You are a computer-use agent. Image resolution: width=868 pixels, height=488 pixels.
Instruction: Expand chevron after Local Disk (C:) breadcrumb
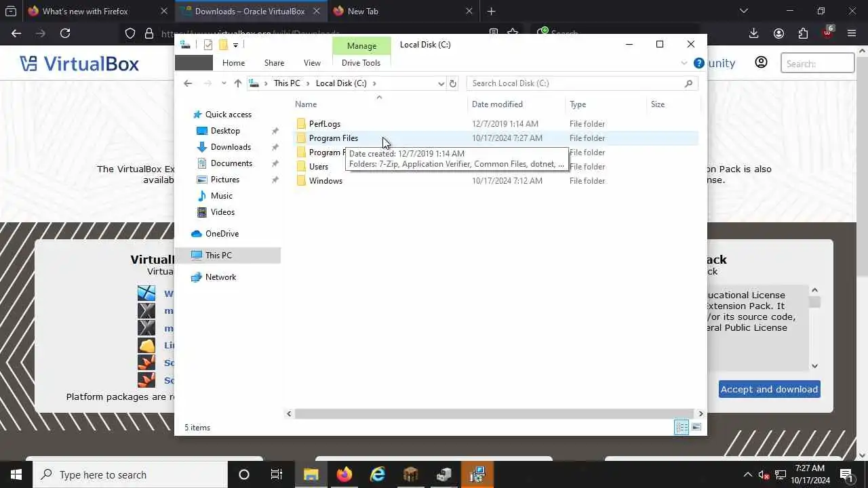[x=374, y=83]
